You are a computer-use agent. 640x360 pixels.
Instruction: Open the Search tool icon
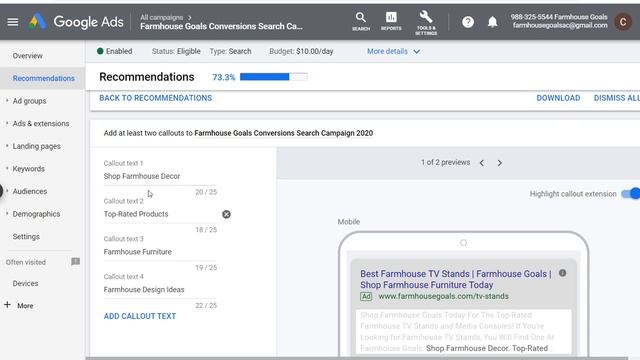click(x=361, y=21)
